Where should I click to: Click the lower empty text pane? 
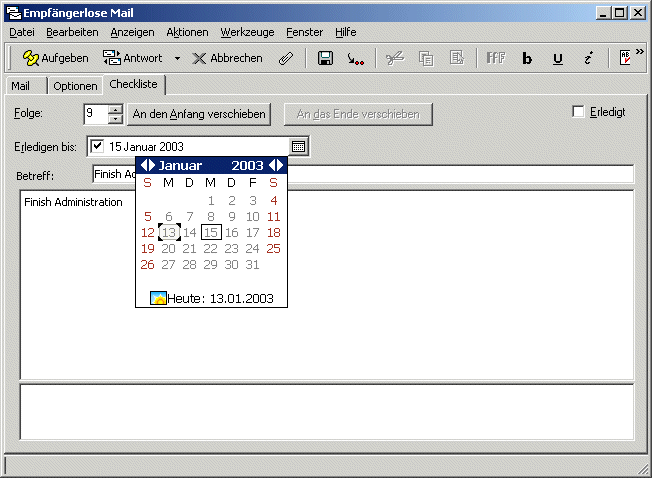pos(327,412)
